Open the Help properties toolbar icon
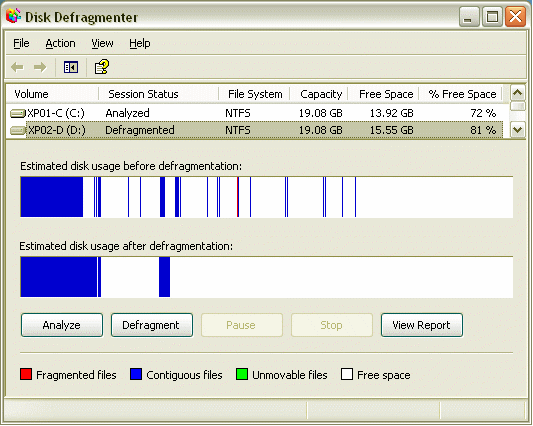 (102, 67)
